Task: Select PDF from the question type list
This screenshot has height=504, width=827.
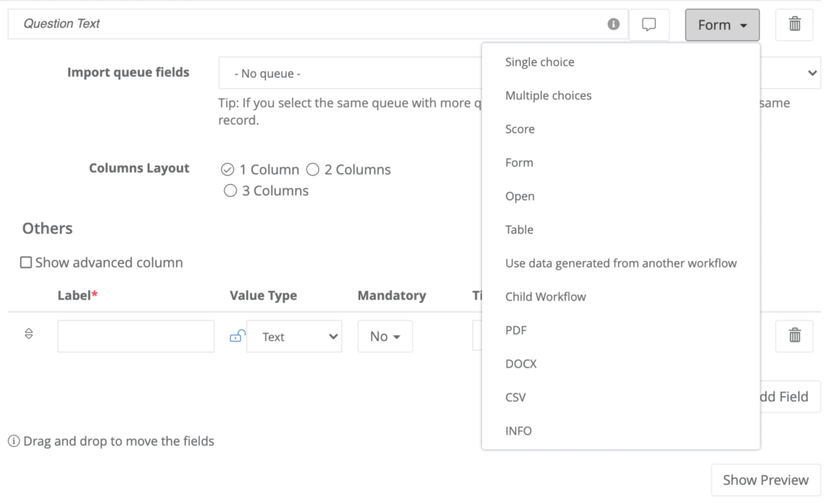Action: click(518, 330)
